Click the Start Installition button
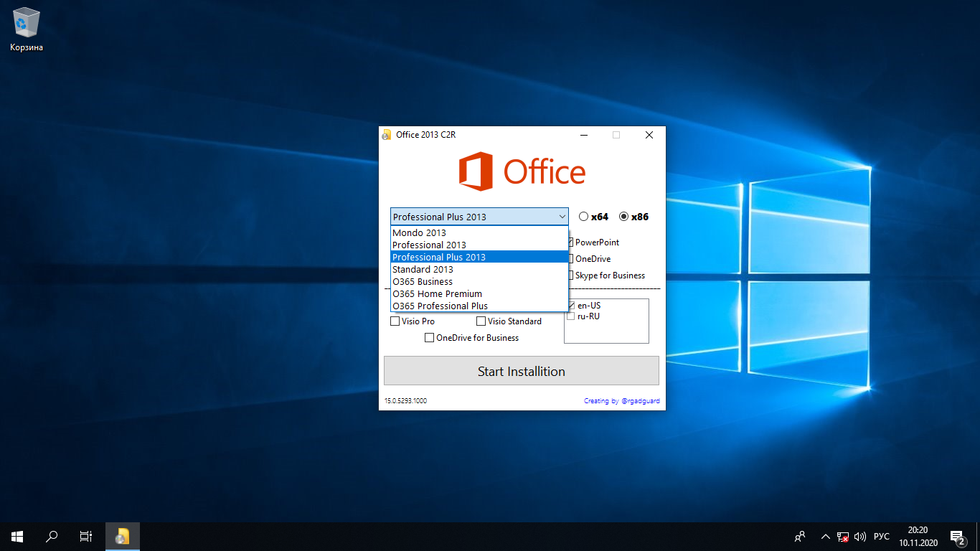The height and width of the screenshot is (551, 980). coord(522,371)
